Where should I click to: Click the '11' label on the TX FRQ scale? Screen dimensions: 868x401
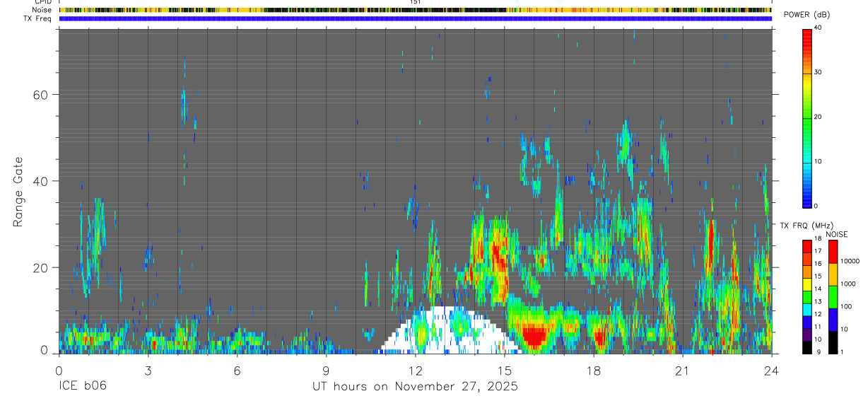[817, 327]
